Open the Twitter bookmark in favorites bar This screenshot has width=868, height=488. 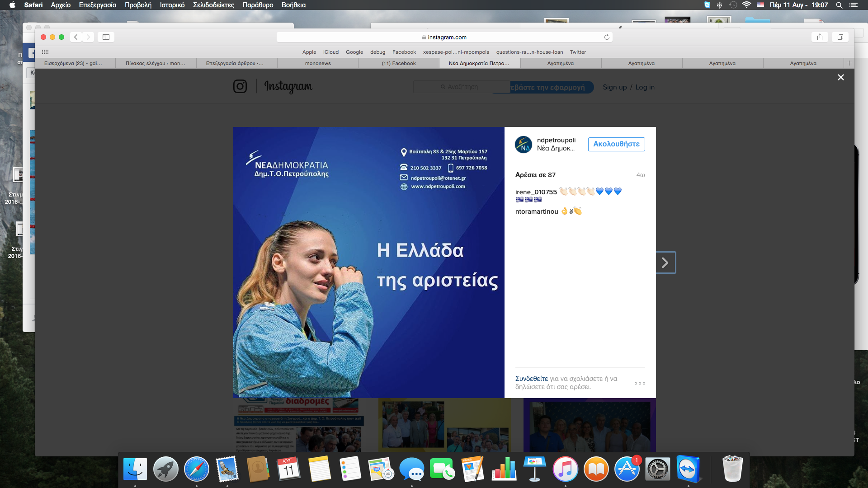tap(578, 52)
